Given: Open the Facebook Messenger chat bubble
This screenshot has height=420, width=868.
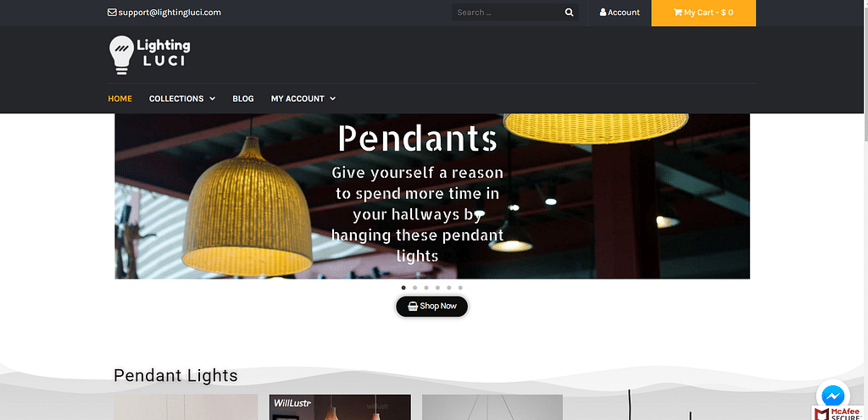Looking at the screenshot, I should [x=832, y=395].
